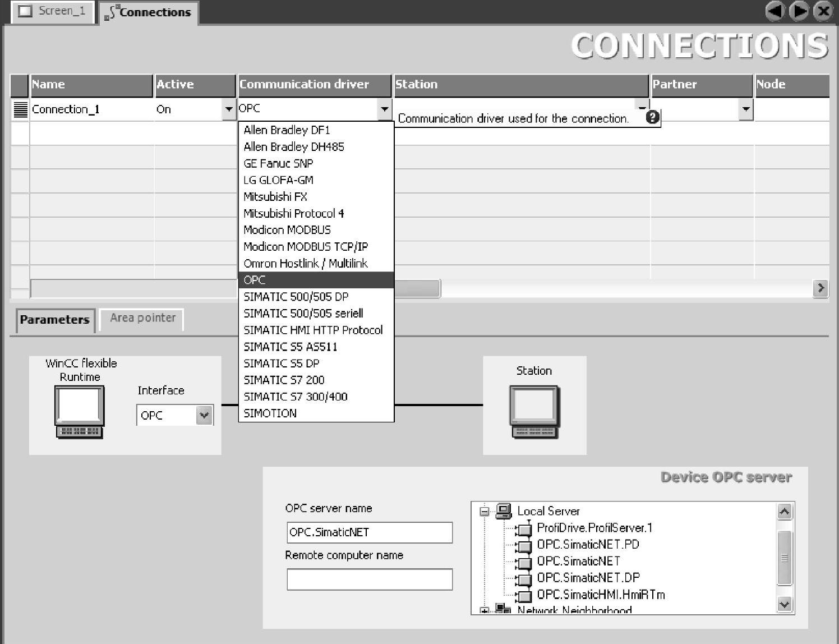Select the Connections editor tab

pyautogui.click(x=148, y=12)
